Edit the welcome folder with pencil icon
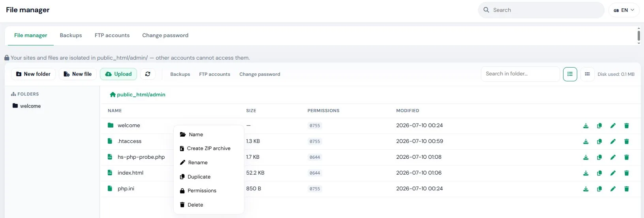Viewport: 644px width, 218px height. tap(613, 126)
